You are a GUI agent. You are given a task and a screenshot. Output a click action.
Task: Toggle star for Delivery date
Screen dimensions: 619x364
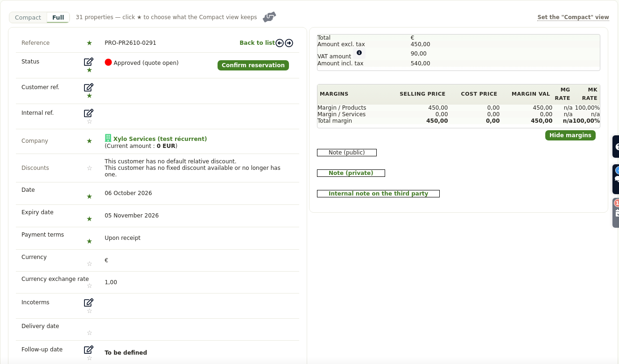(x=90, y=333)
